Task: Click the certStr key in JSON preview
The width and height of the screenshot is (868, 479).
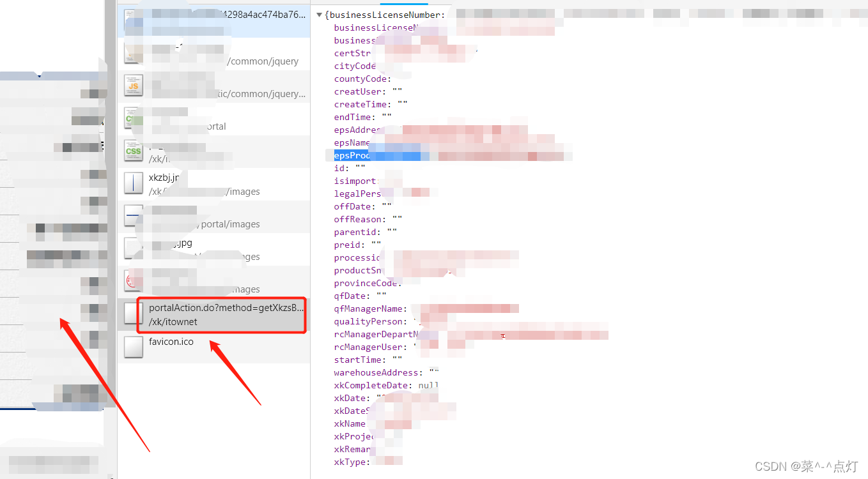Action: pyautogui.click(x=352, y=53)
